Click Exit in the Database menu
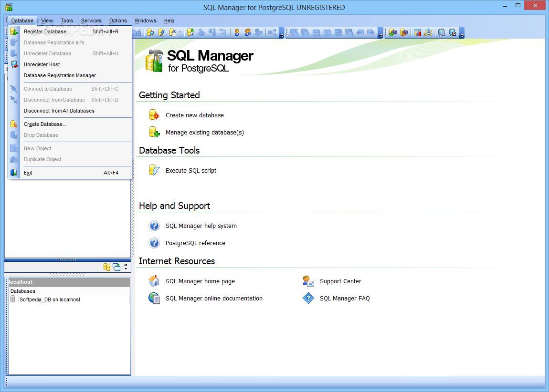 click(x=70, y=173)
